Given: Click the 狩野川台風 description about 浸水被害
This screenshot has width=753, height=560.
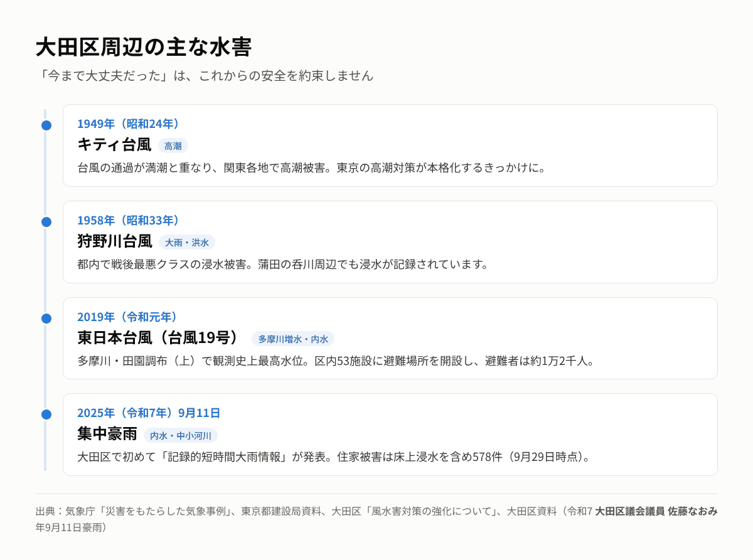Looking at the screenshot, I should (283, 264).
